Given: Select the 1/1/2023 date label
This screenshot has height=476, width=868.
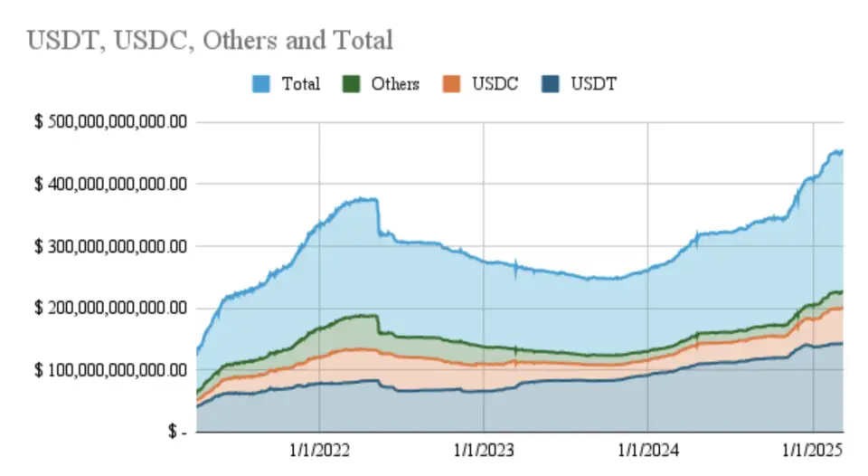Looking at the screenshot, I should [483, 452].
